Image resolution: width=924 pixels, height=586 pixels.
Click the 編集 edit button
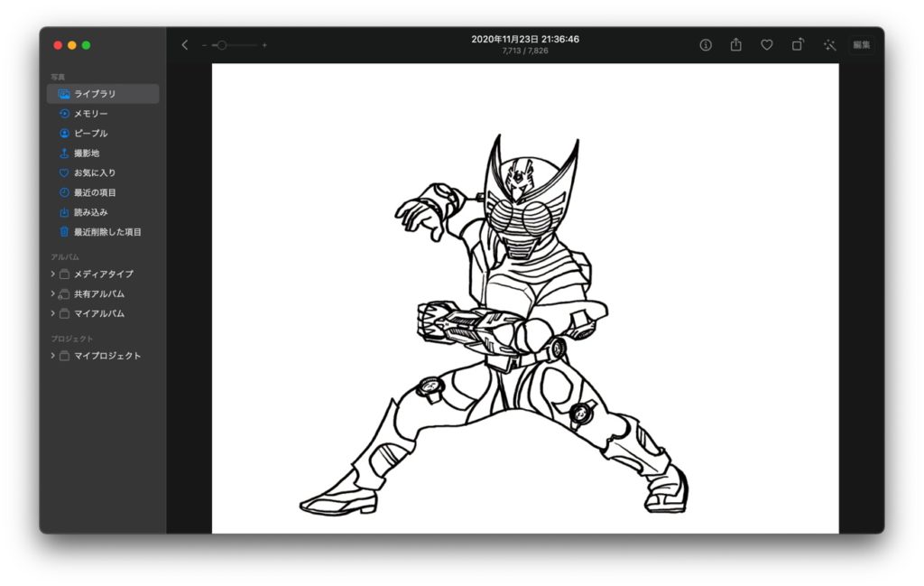862,45
